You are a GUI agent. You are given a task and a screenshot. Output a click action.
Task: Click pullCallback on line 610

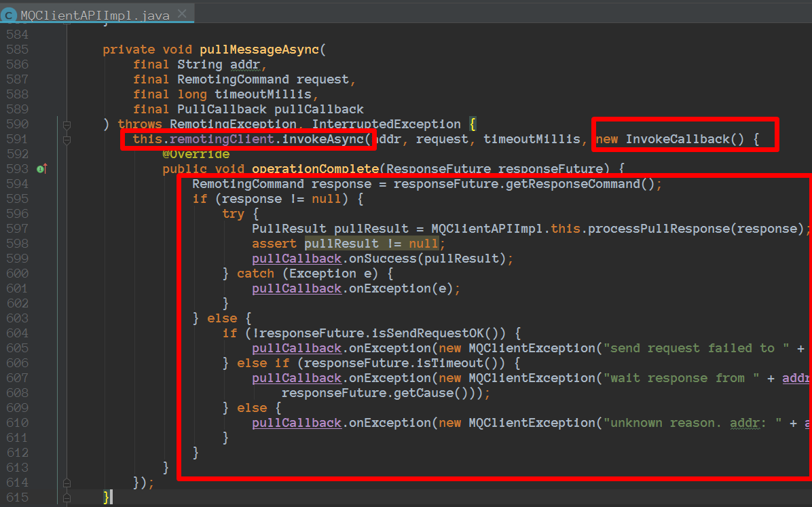point(297,423)
